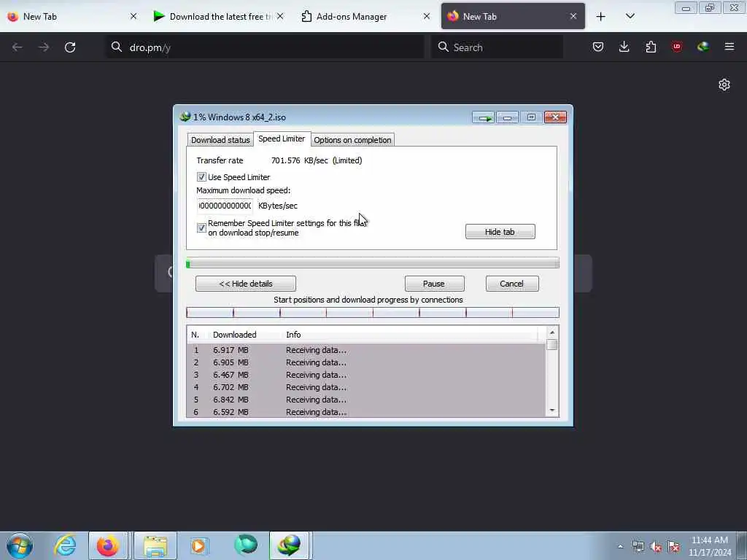The height and width of the screenshot is (560, 747).
Task: Open the Action Center flag tray icon
Action: pos(673,547)
